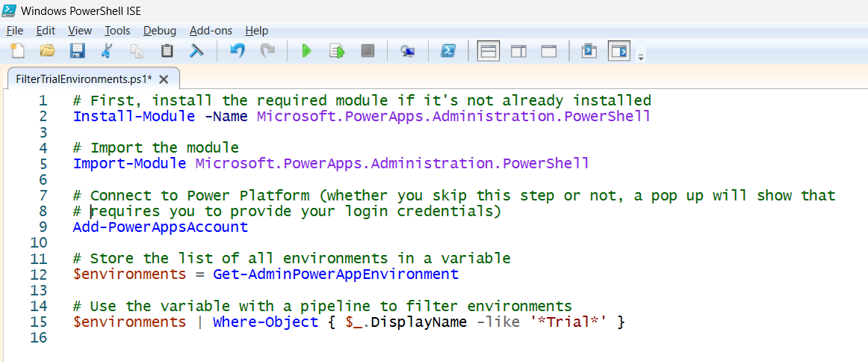Redo with the grayed Redo arrow
The width and height of the screenshot is (868, 362).
(x=268, y=51)
